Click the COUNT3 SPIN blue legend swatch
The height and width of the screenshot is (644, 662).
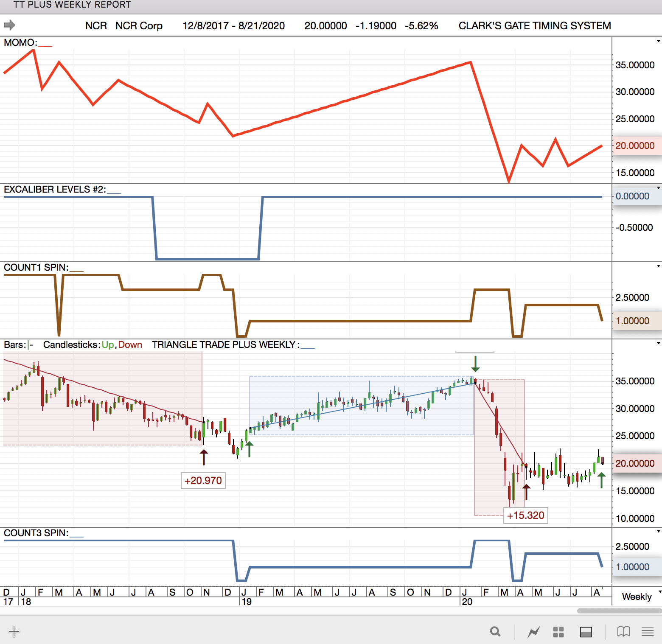(x=76, y=536)
